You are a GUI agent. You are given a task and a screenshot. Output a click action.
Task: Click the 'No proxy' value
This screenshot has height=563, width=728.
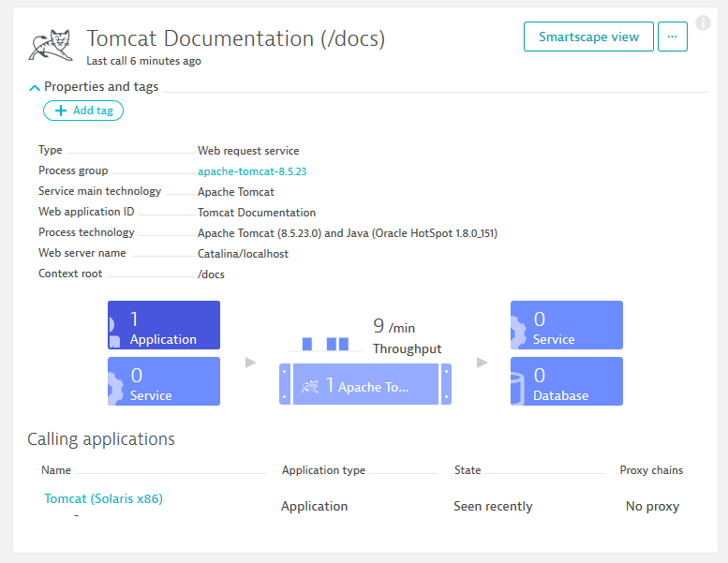click(x=652, y=506)
